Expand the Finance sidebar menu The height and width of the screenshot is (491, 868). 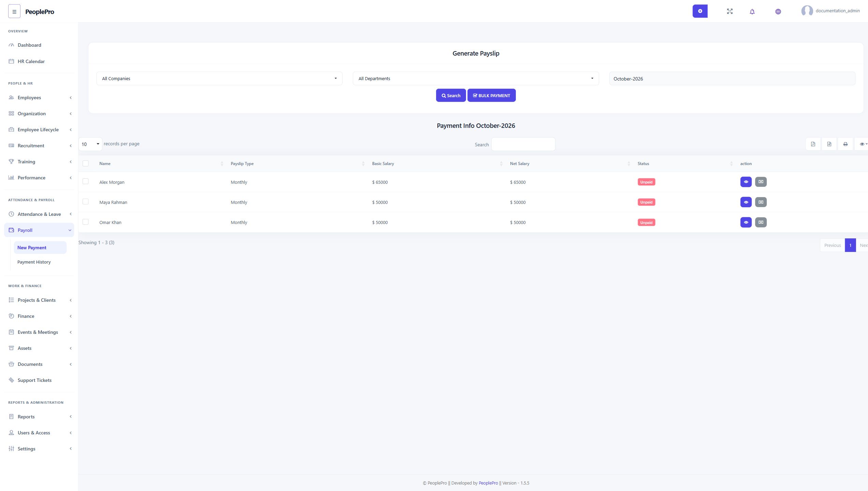[39, 316]
